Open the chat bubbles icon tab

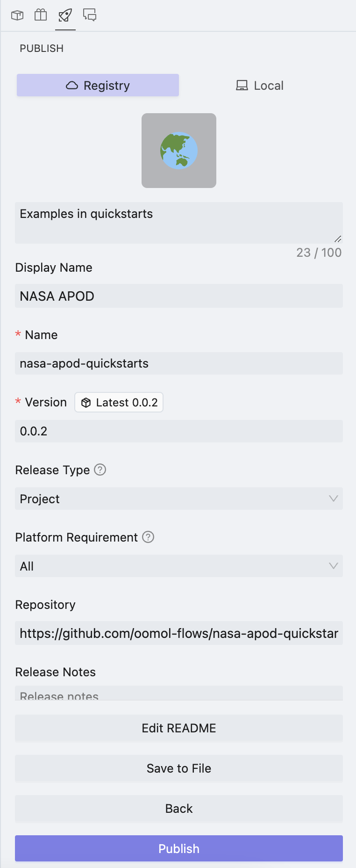(x=90, y=15)
